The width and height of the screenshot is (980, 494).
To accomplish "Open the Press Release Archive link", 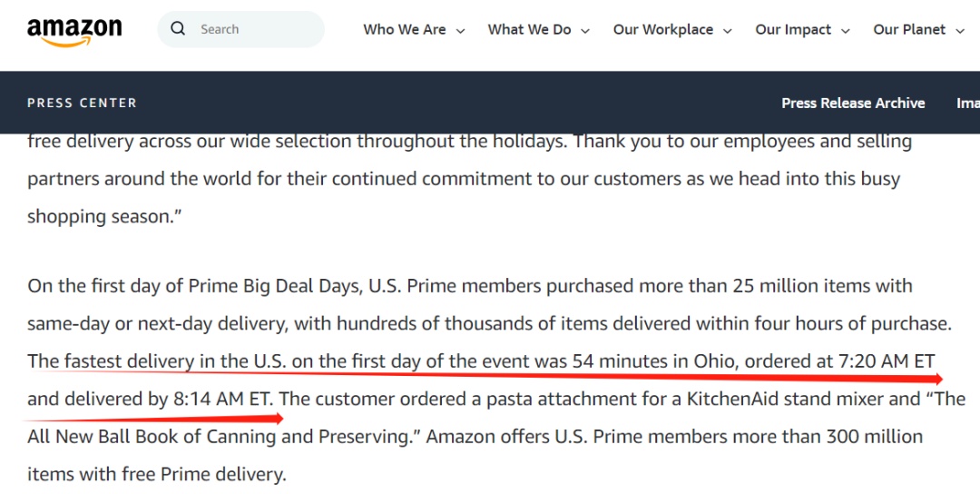I will coord(853,104).
